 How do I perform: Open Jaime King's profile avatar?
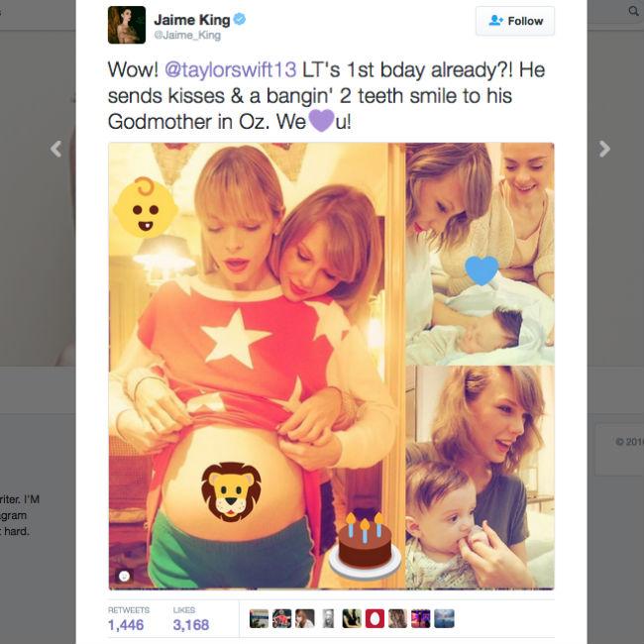point(127,25)
